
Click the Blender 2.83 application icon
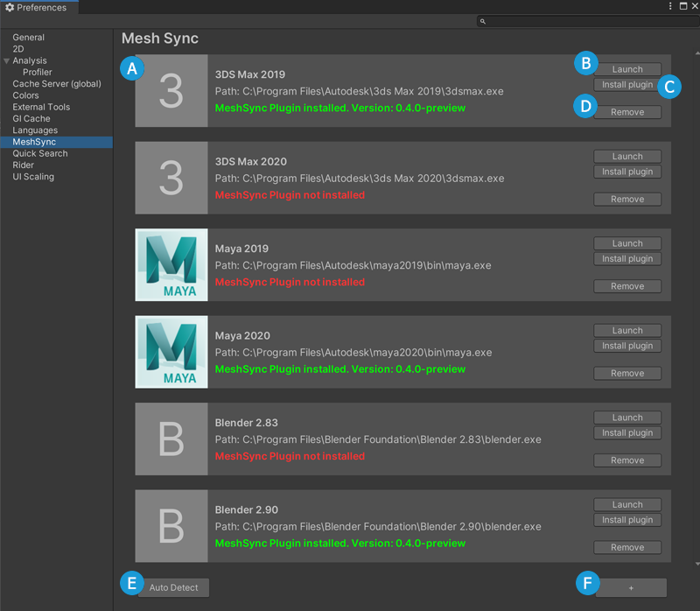(171, 439)
